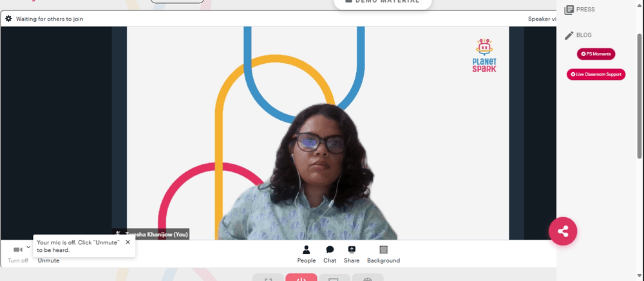Click the page vertical scrollbar
644x281 pixels.
[x=639, y=97]
